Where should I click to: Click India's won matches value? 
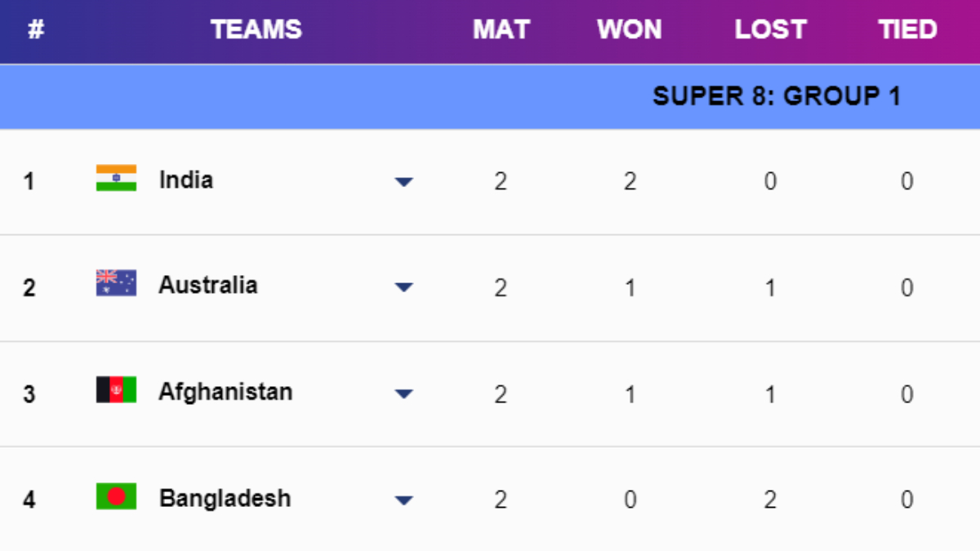point(630,181)
